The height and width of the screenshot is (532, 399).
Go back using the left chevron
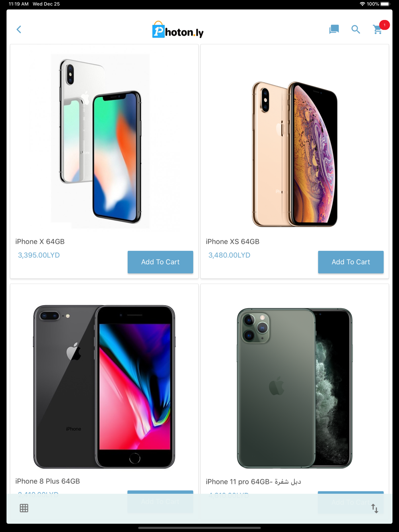19,30
